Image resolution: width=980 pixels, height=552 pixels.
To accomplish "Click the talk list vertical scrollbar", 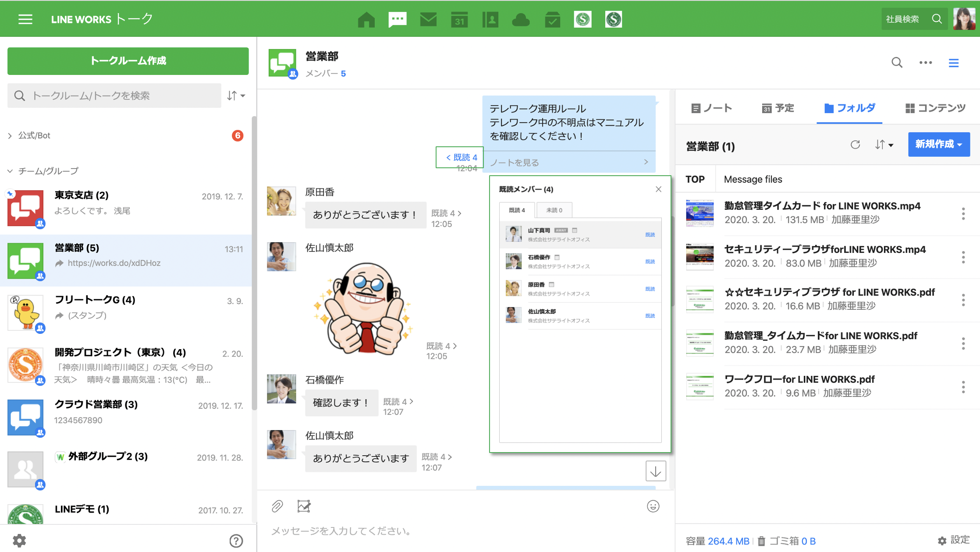I will click(254, 263).
